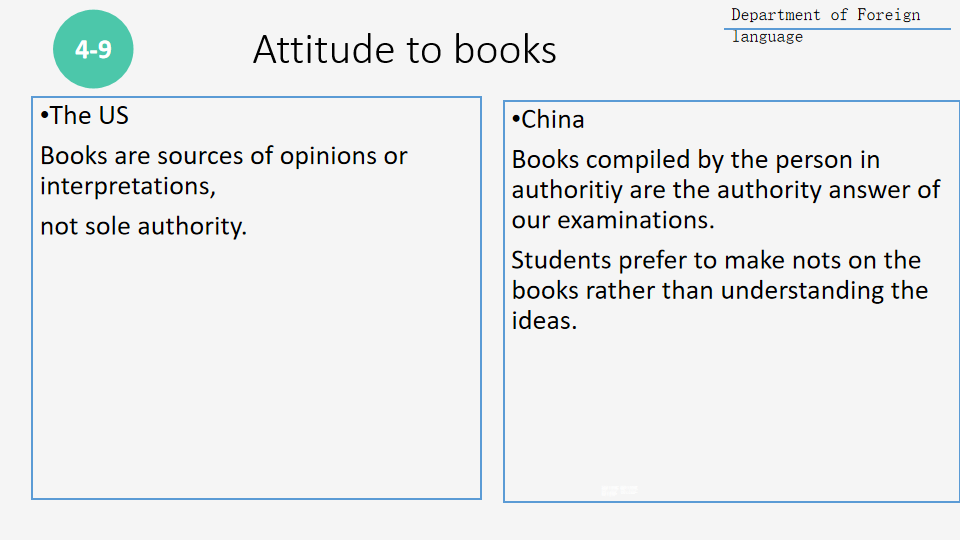The height and width of the screenshot is (540, 960).
Task: Click the word 'ideas.' in the China box
Action: coord(544,321)
